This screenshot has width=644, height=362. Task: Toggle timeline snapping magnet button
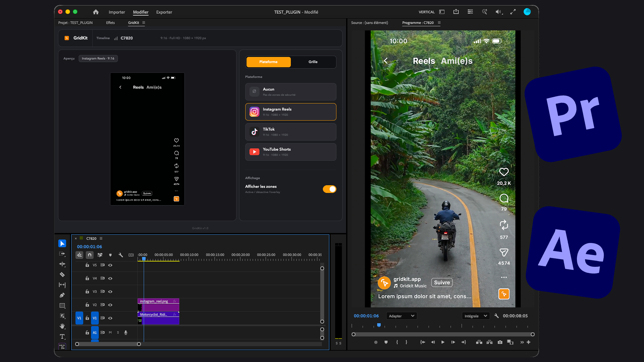tap(90, 255)
